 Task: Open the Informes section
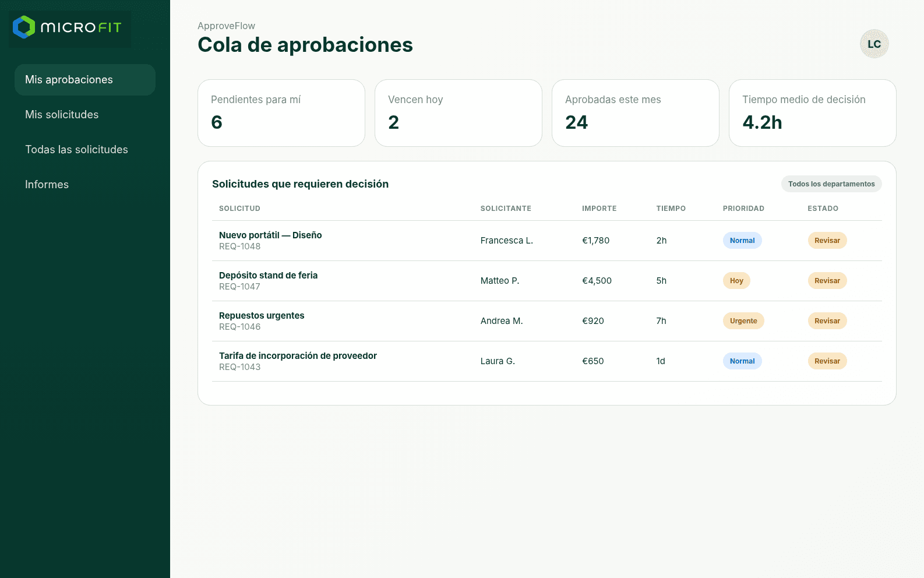[85, 185]
